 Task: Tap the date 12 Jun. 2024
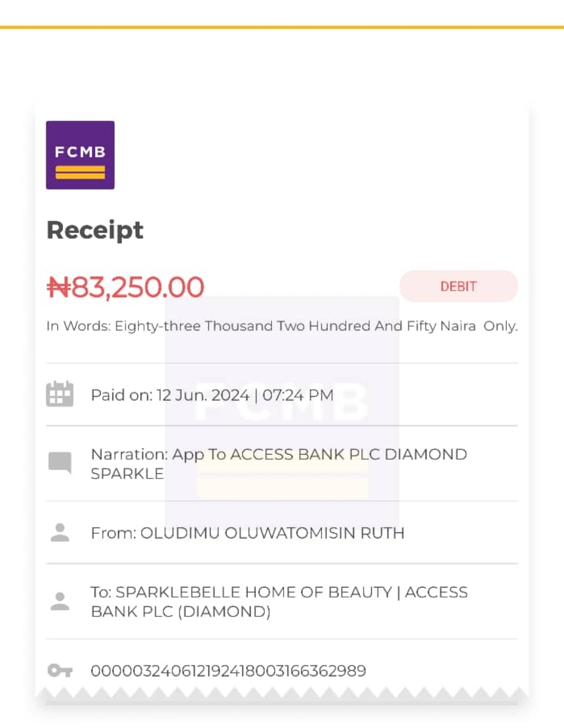203,395
